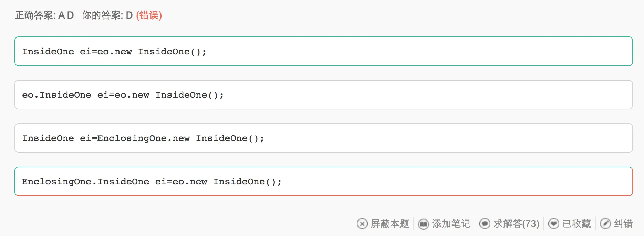The width and height of the screenshot is (644, 236).
Task: Click the 正确答案 label
Action: [35, 15]
